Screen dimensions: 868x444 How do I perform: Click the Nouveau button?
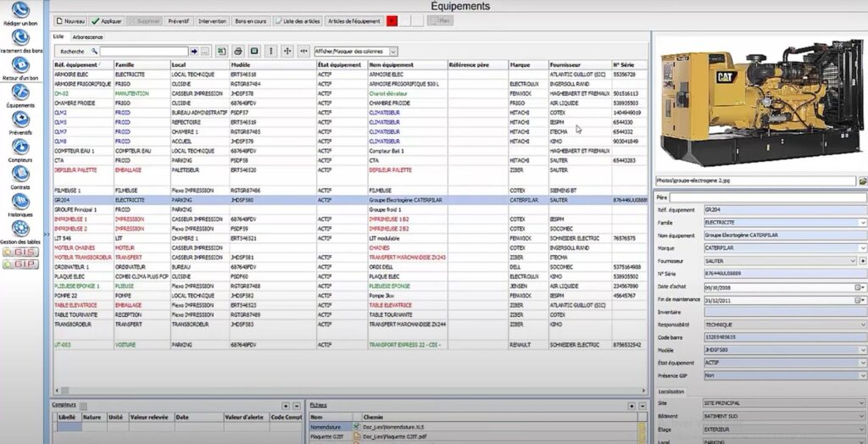[x=70, y=20]
